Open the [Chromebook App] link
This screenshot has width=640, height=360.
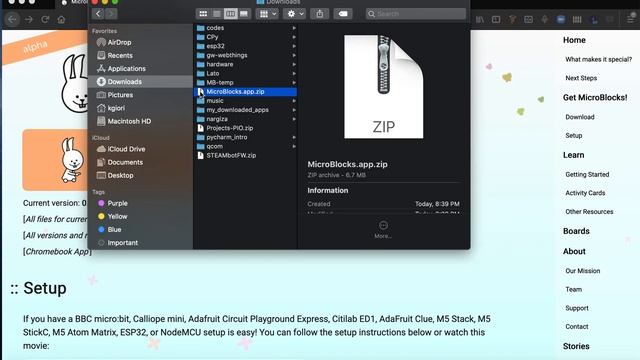(57, 251)
